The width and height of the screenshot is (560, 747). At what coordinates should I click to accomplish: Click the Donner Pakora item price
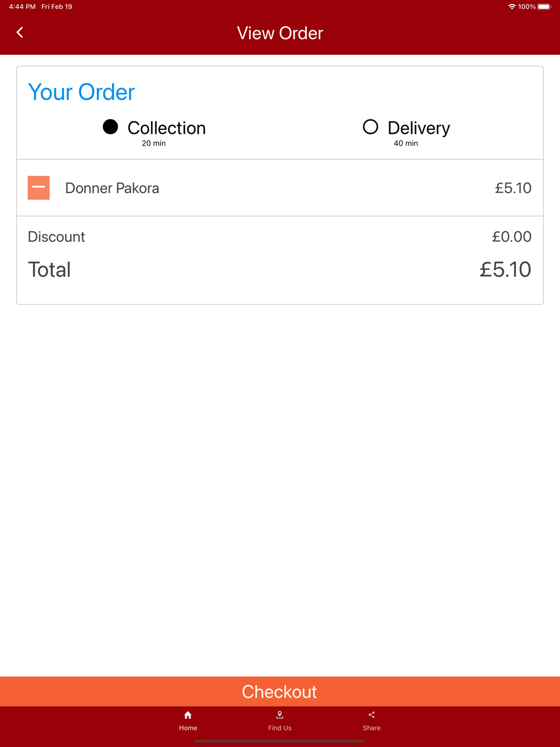(x=512, y=188)
